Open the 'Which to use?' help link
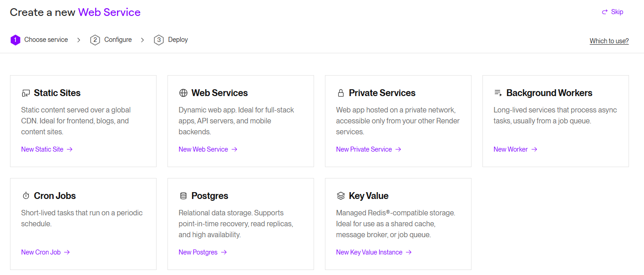The image size is (644, 275). 609,41
